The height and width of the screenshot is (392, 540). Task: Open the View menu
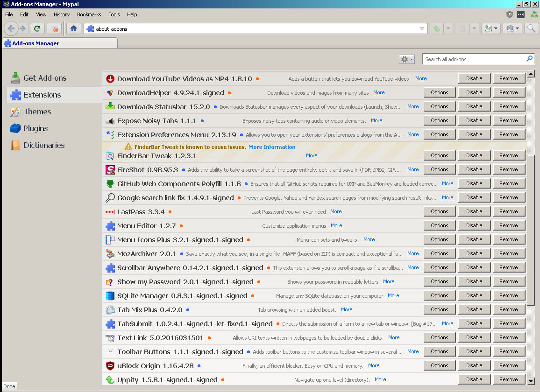[x=41, y=14]
